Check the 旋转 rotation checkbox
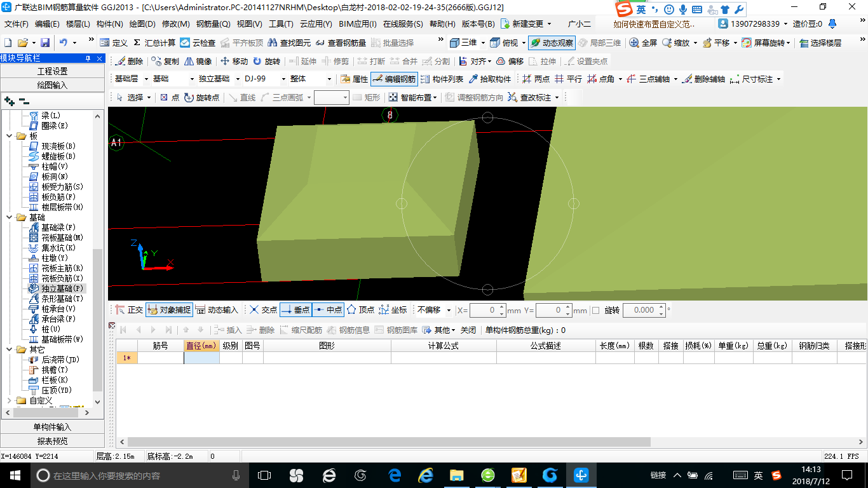 point(595,310)
